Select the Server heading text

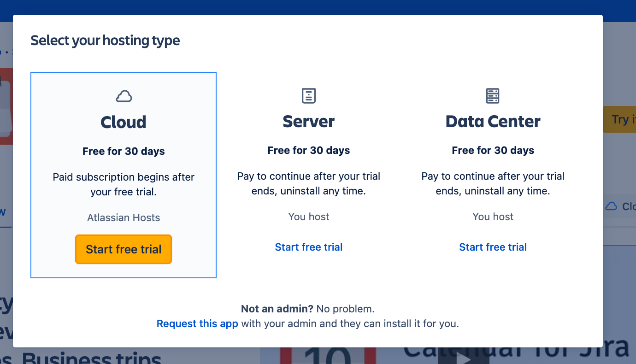point(308,122)
